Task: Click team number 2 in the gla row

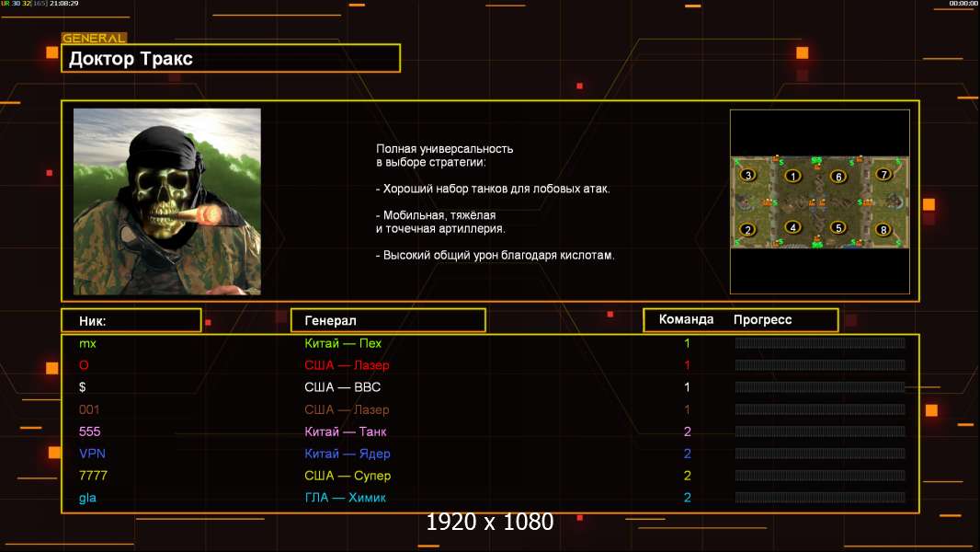Action: [688, 498]
